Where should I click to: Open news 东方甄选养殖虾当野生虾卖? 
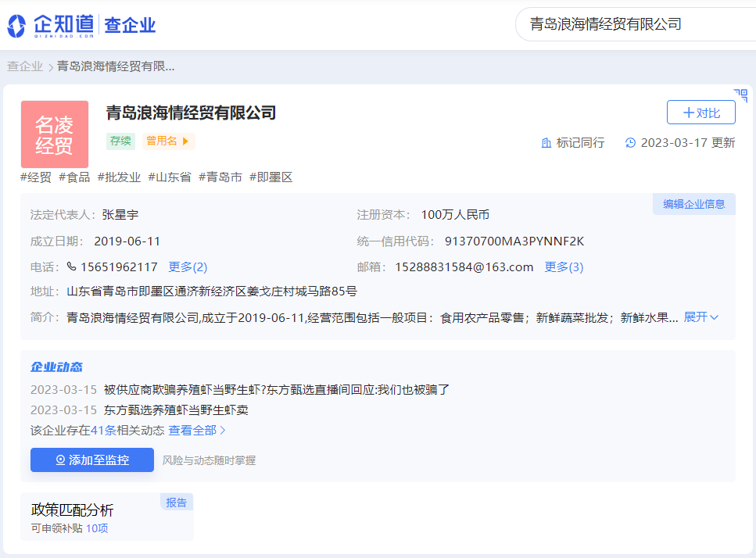(x=176, y=410)
